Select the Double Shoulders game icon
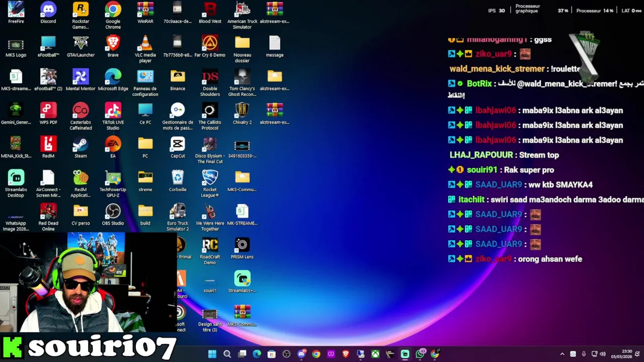Viewport: 644px width, 362px height. click(x=210, y=82)
